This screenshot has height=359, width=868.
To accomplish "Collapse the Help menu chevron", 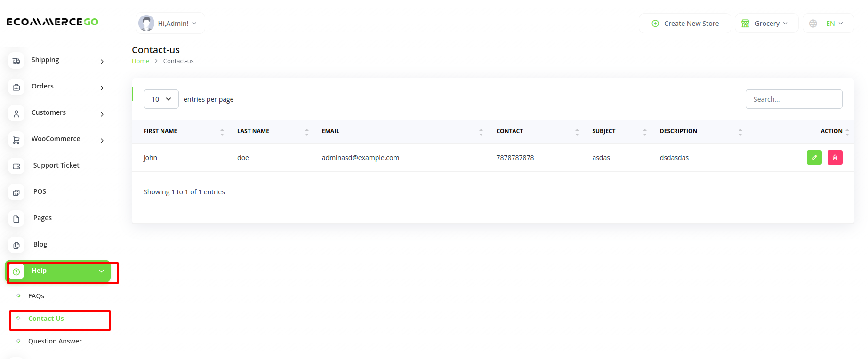I will click(x=101, y=271).
